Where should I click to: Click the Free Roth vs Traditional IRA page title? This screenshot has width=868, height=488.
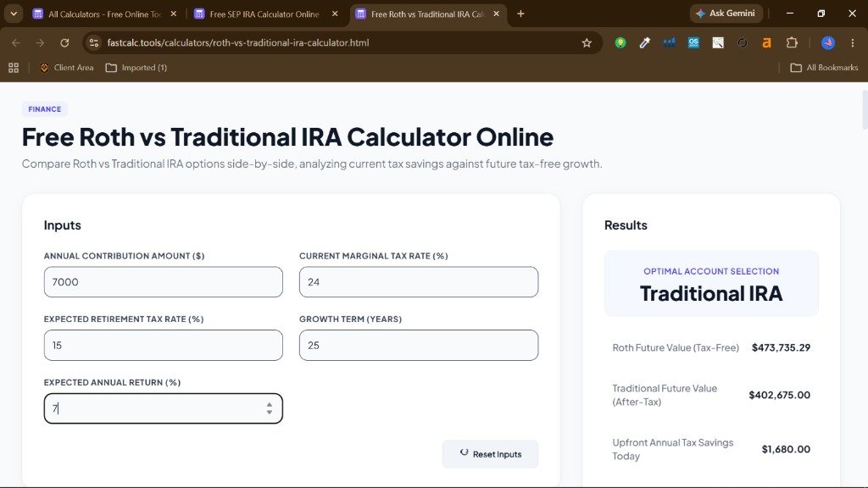288,137
